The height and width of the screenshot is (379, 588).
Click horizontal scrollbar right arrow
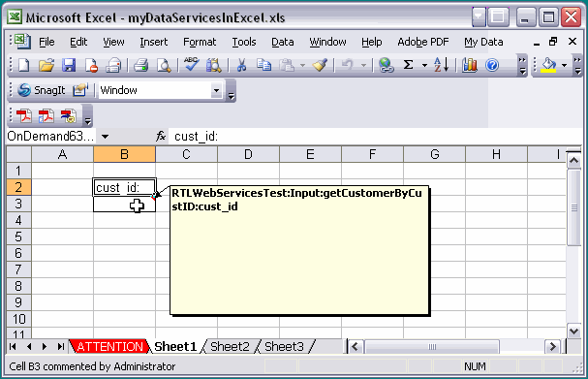pyautogui.click(x=552, y=347)
